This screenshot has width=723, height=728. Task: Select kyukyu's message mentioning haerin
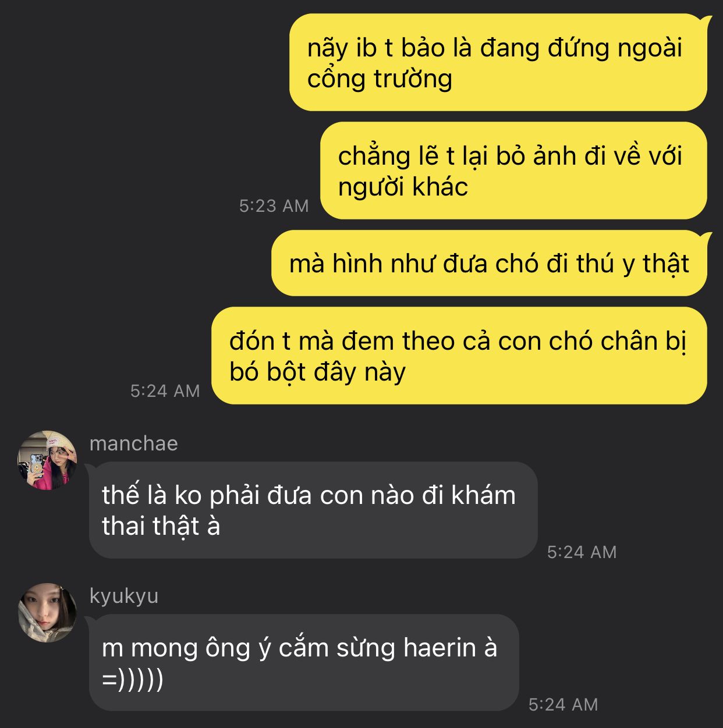[304, 662]
